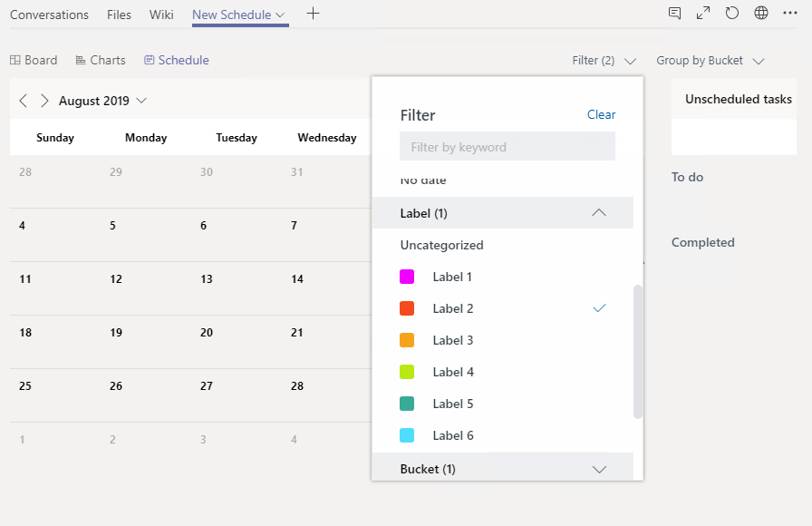The width and height of the screenshot is (812, 526).
Task: Select Uncategorized label filter
Action: tap(441, 245)
